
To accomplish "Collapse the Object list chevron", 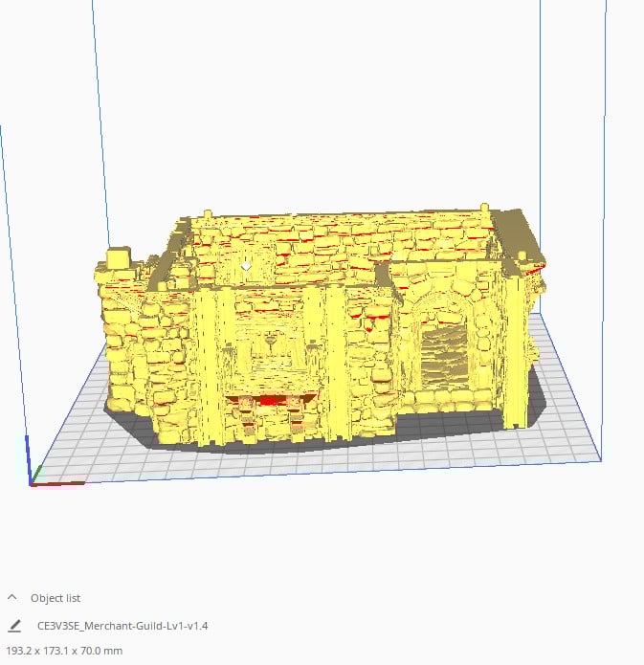I will coord(11,598).
